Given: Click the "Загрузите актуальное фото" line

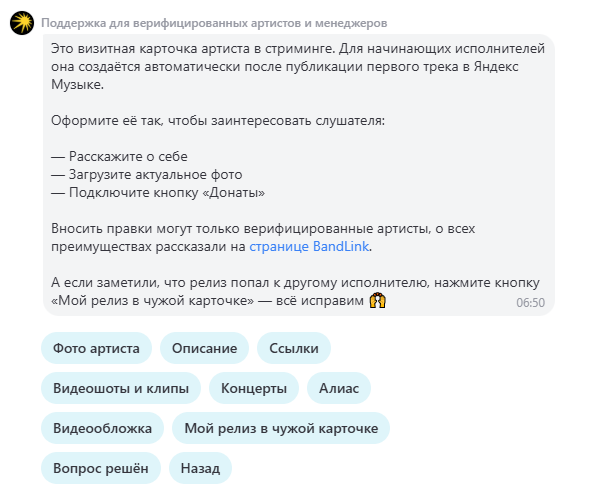Looking at the screenshot, I should (x=139, y=174).
